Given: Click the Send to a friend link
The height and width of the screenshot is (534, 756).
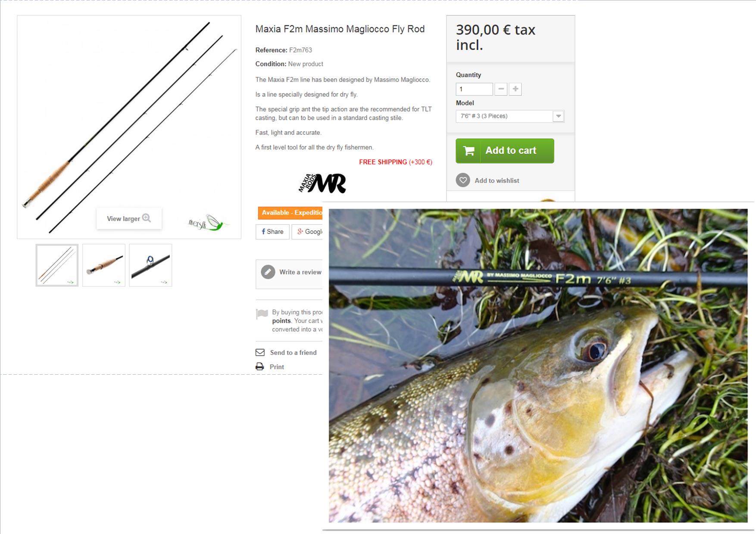Looking at the screenshot, I should [x=293, y=352].
